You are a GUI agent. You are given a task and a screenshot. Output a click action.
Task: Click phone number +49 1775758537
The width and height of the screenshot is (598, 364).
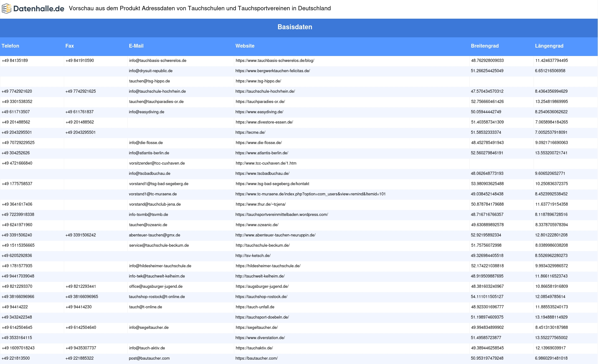[17, 184]
